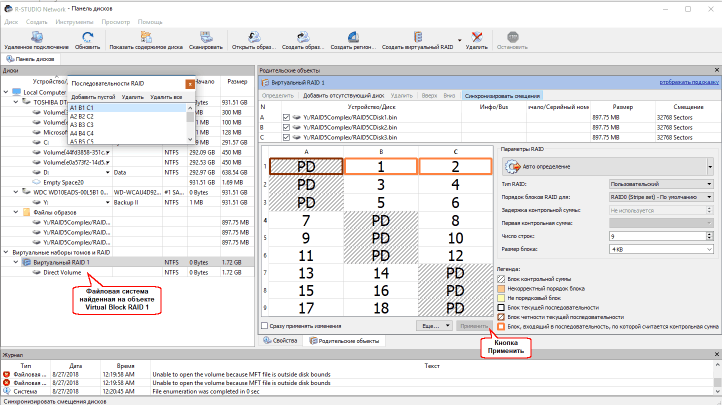Close the Parent objects panel
Viewport: 722px width, 405px height.
tap(716, 70)
